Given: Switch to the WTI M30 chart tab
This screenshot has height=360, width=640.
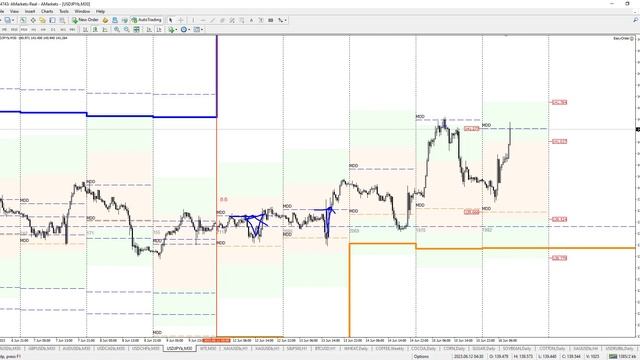Looking at the screenshot, I should [208, 349].
